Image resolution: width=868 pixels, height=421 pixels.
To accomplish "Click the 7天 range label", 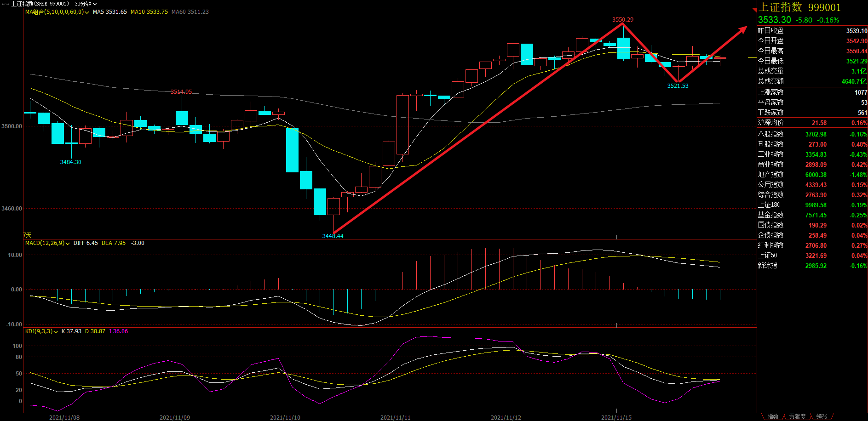I will [x=28, y=235].
